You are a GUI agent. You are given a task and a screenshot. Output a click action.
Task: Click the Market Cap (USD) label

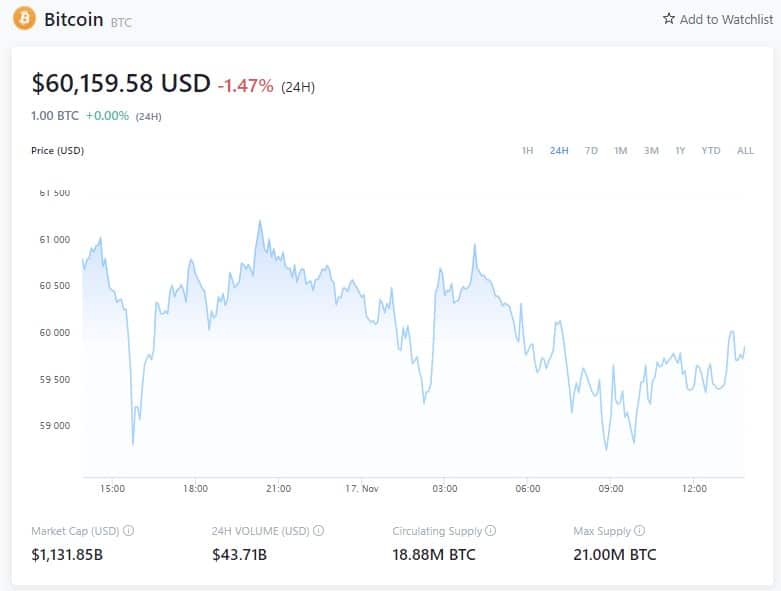75,531
